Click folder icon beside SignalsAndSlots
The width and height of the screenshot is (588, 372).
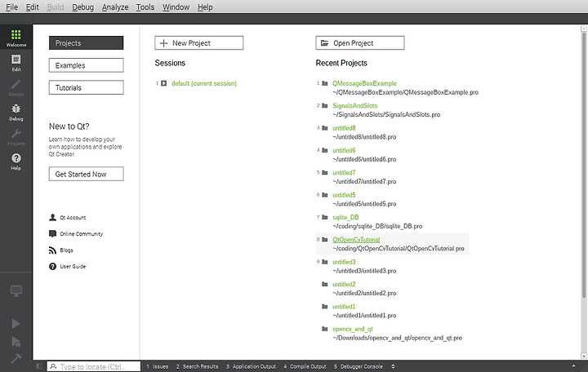325,105
